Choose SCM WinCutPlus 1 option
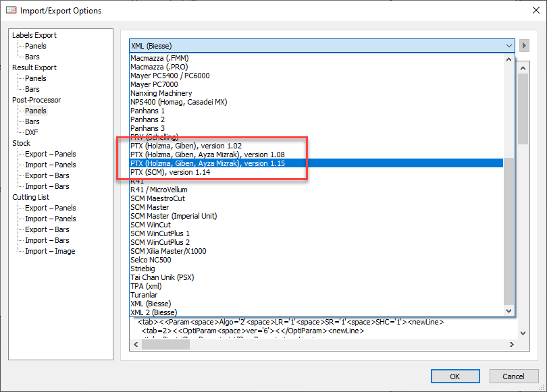547x392 pixels. [317, 233]
